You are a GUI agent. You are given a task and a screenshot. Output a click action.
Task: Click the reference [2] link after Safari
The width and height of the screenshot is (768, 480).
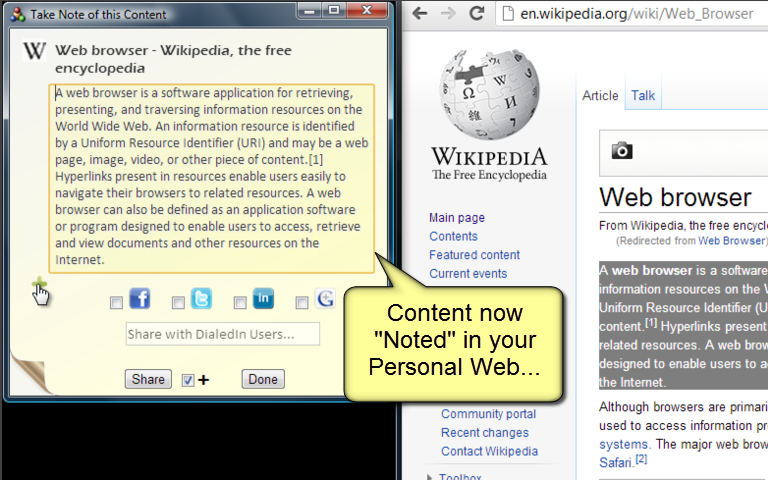[641, 459]
